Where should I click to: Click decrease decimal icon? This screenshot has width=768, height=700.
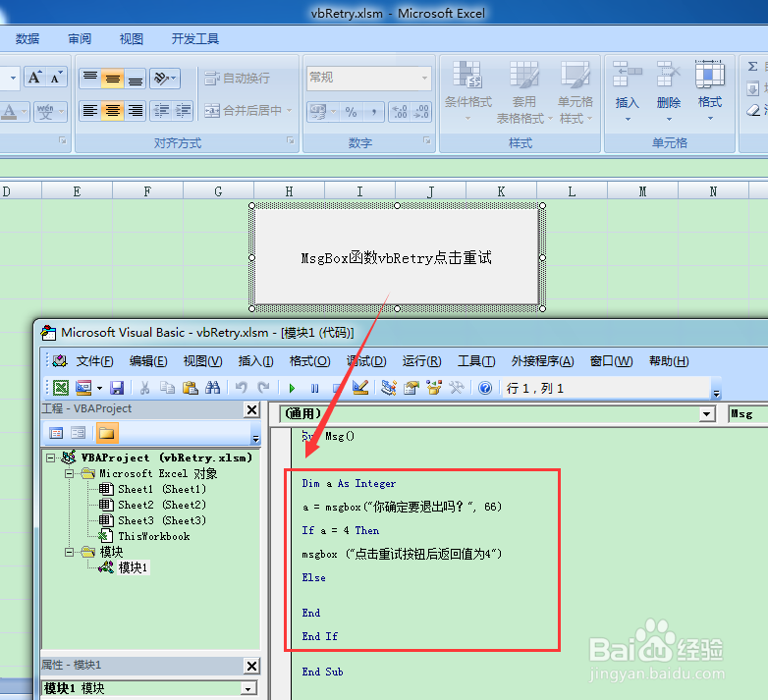(x=421, y=112)
